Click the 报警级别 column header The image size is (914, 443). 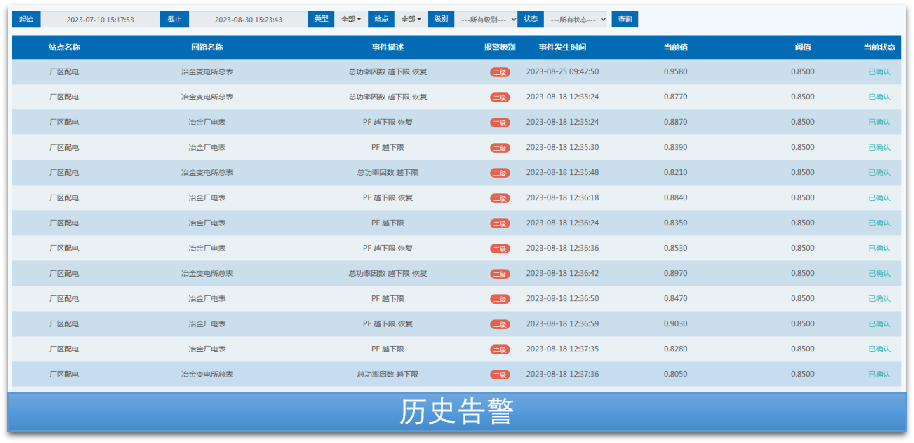[499, 47]
